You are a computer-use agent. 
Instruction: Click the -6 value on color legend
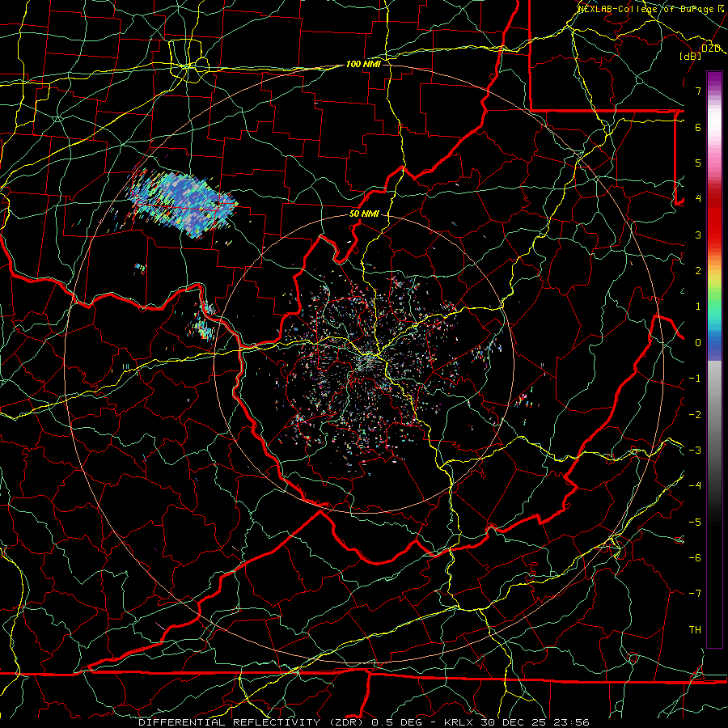[695, 558]
